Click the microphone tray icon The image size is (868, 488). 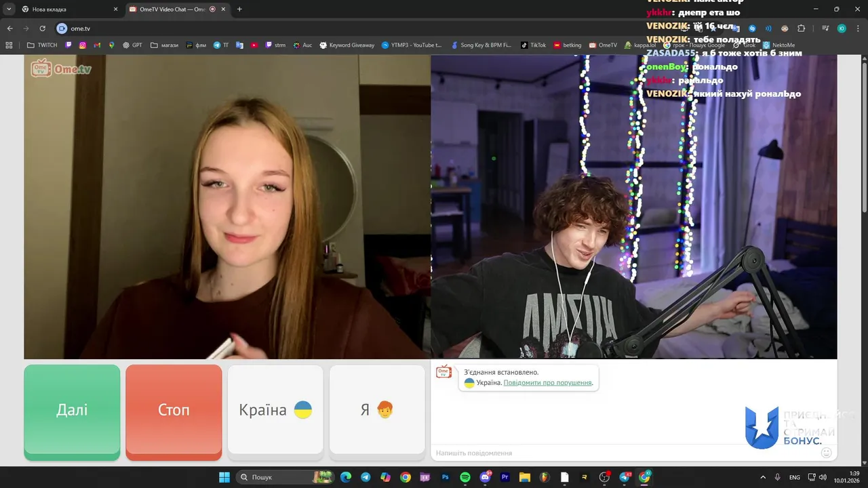tap(778, 477)
